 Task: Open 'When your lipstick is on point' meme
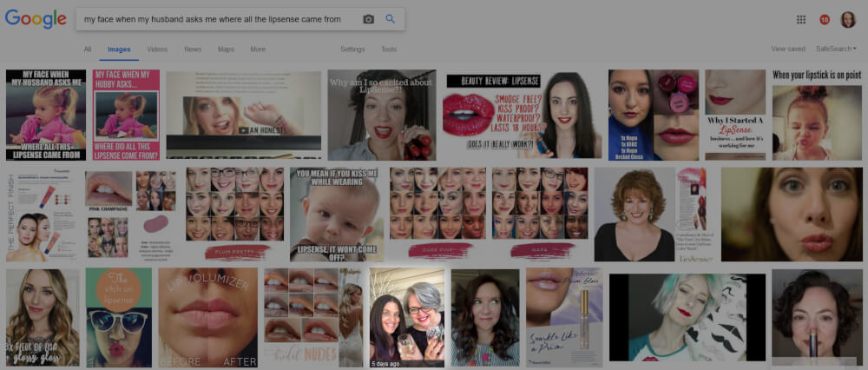817,116
